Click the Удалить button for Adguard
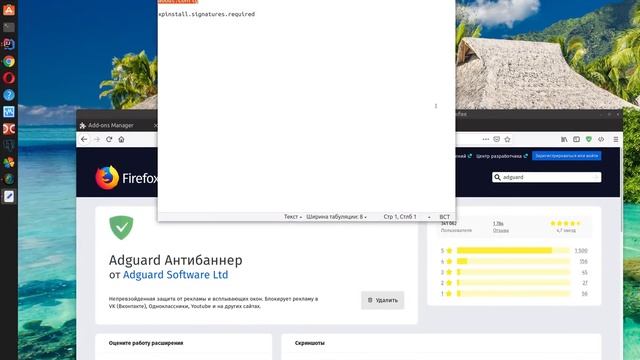The image size is (640, 360). 382,300
